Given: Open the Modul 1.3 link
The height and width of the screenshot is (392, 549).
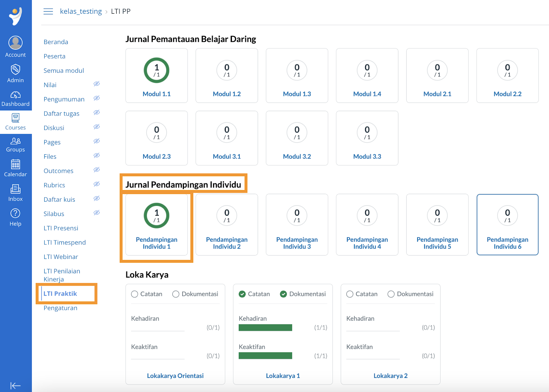Looking at the screenshot, I should [297, 94].
